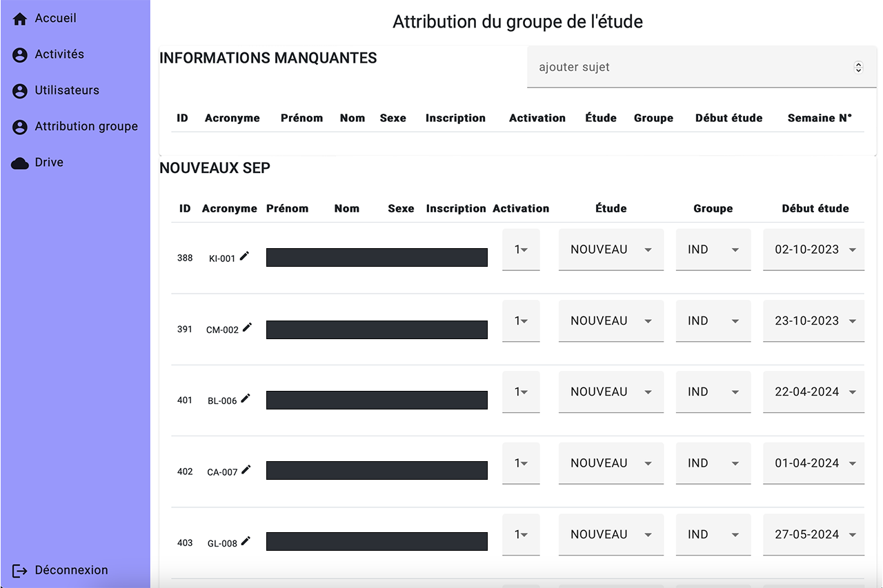Open Groupe dropdown for CM-002
This screenshot has height=588, width=883.
(713, 321)
